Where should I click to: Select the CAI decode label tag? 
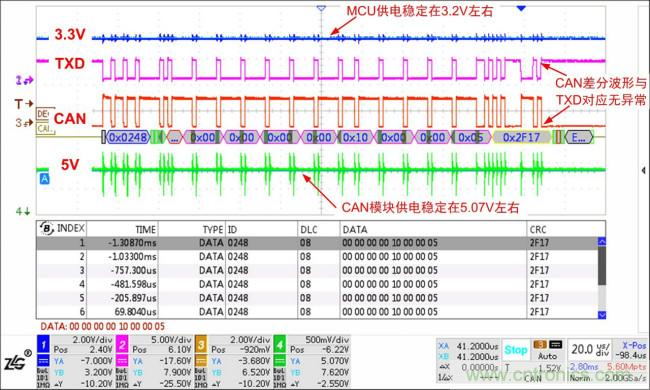tap(45, 128)
